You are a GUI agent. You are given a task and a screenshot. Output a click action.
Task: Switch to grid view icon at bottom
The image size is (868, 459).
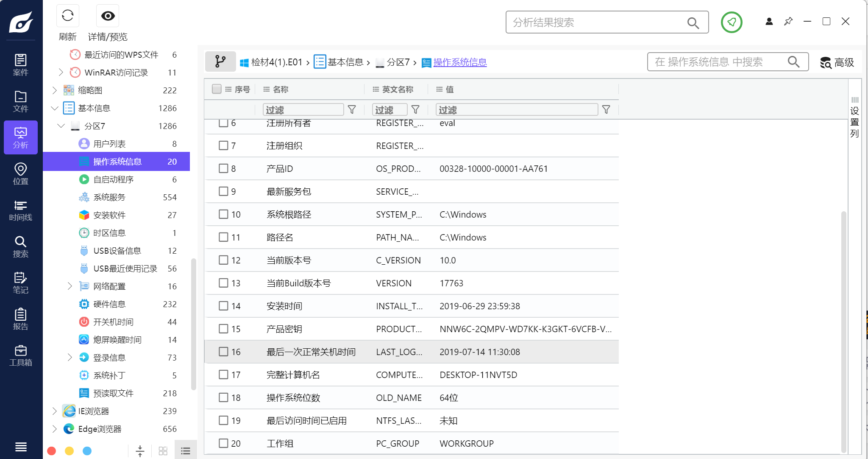tap(163, 451)
